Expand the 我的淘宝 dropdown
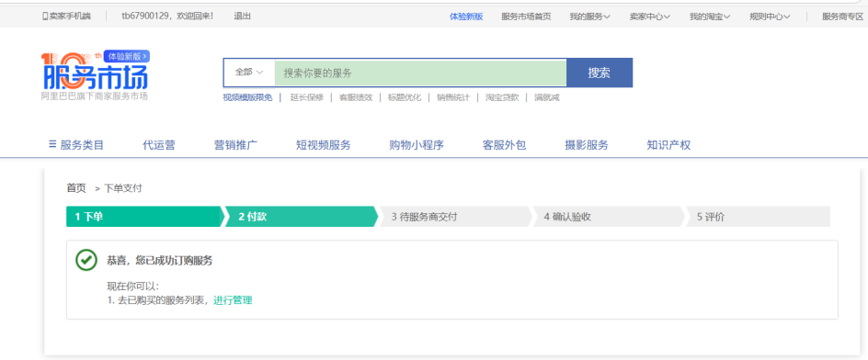 click(x=709, y=17)
